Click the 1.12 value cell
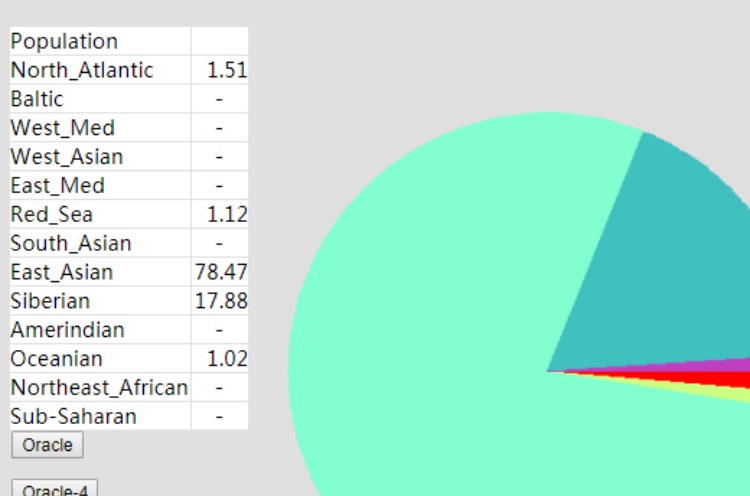Image resolution: width=750 pixels, height=496 pixels. coord(220,214)
